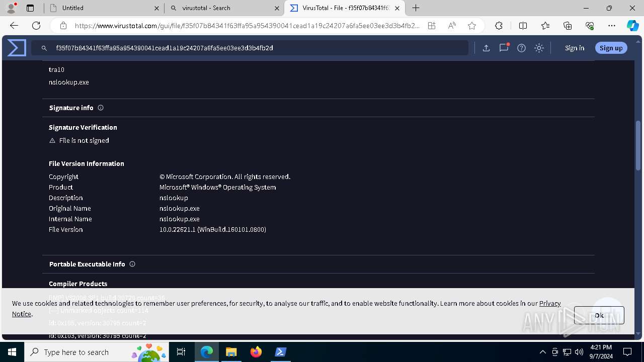
Task: Click the browser profile avatar icon
Action: click(11, 8)
